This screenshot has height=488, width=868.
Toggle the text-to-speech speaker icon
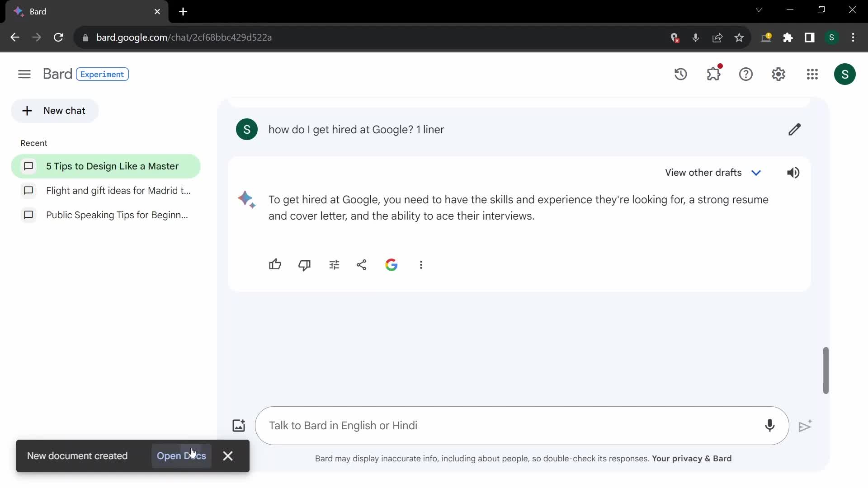[793, 172]
